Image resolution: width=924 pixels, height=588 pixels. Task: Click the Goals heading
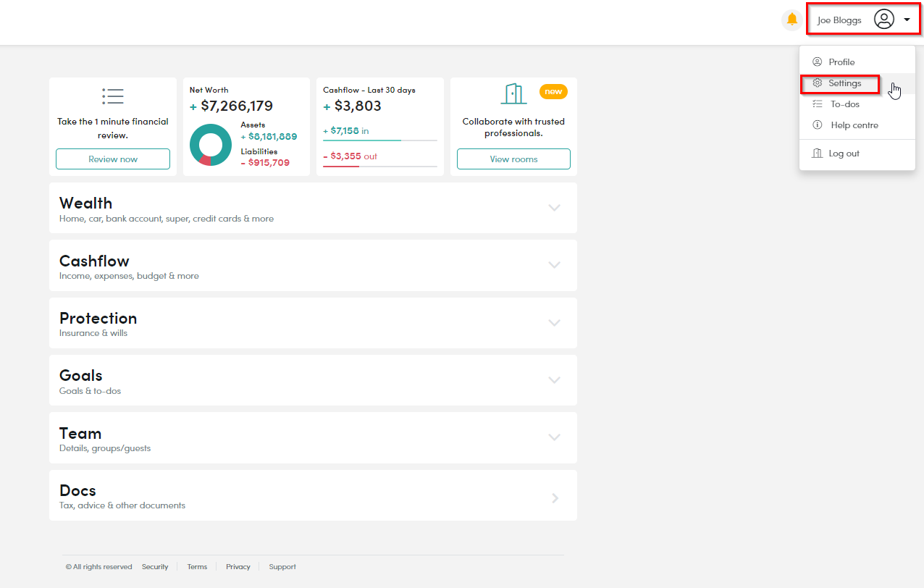[x=80, y=376]
